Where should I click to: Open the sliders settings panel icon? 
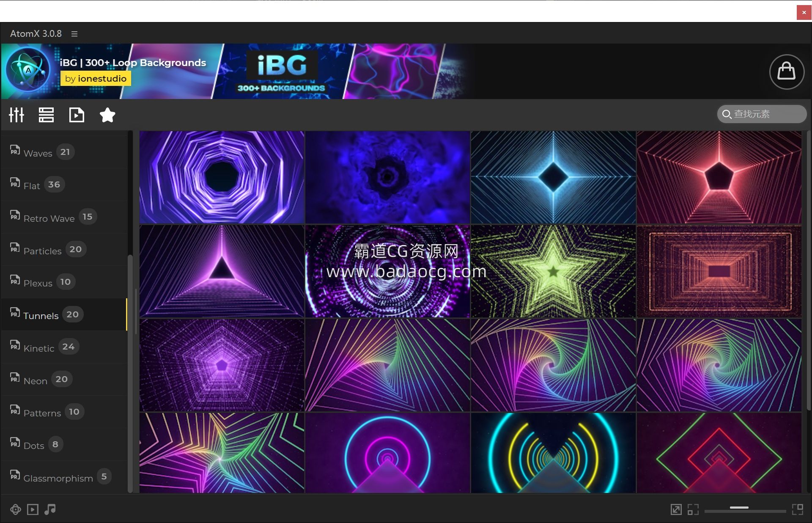click(x=16, y=115)
